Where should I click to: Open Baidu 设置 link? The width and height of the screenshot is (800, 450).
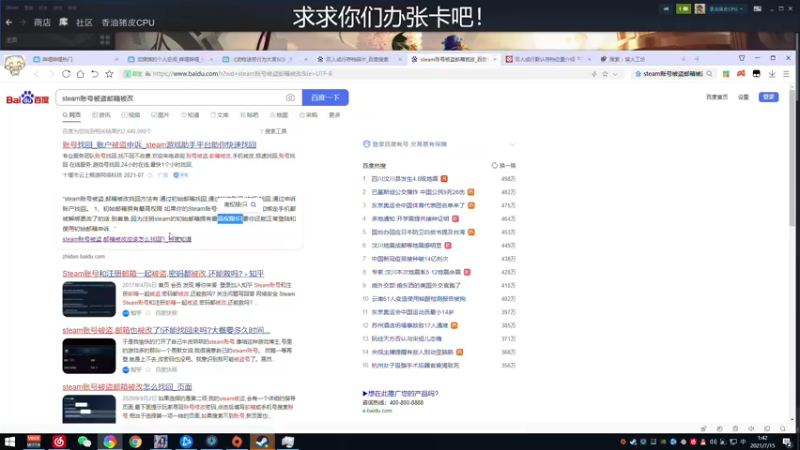[x=743, y=97]
